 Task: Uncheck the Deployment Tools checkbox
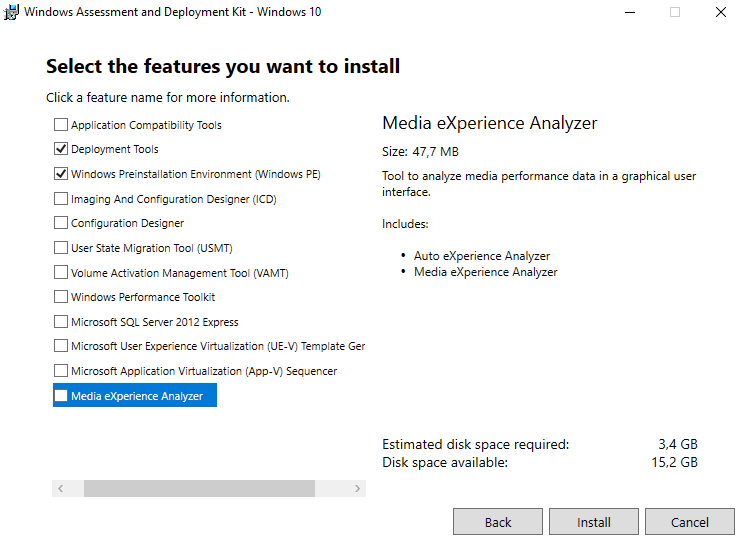(x=61, y=149)
